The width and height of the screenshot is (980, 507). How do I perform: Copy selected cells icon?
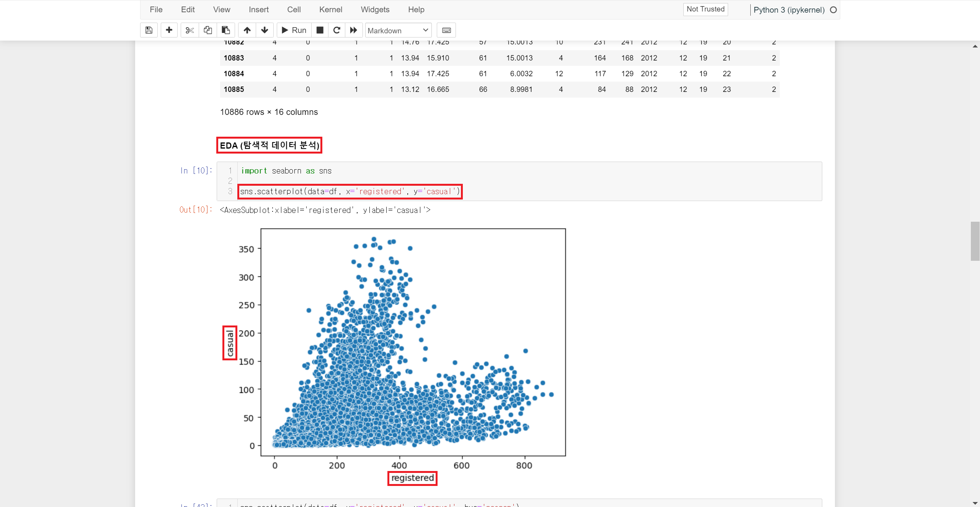tap(208, 30)
